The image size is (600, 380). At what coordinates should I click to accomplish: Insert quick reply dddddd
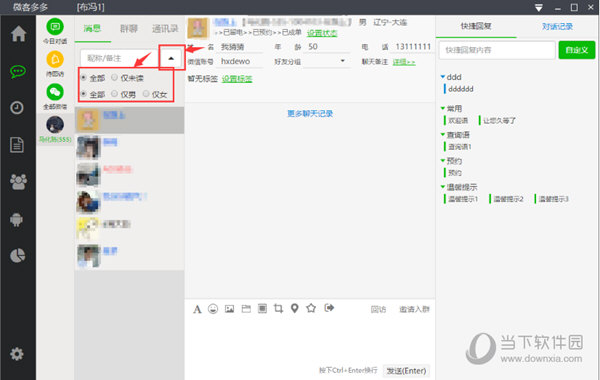pyautogui.click(x=461, y=89)
